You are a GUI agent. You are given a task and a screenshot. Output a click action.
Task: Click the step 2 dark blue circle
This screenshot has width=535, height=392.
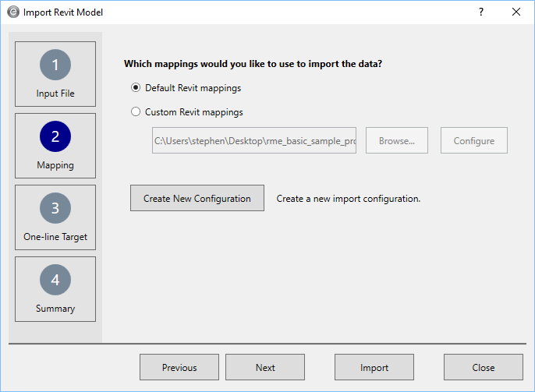pos(55,136)
